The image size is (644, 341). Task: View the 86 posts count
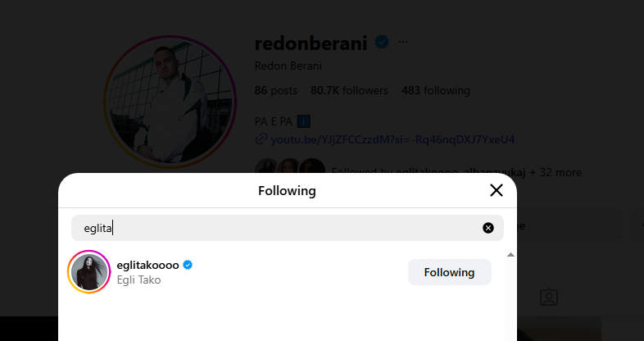pos(274,90)
